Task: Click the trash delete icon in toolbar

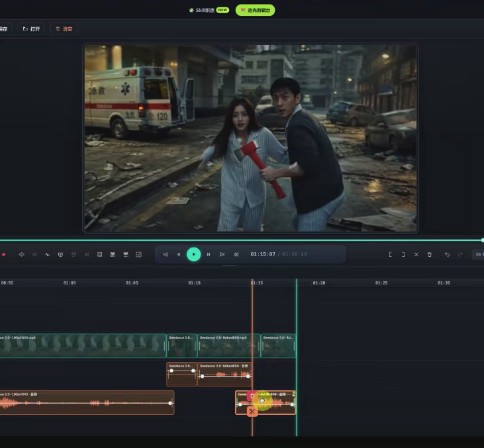Action: (429, 255)
